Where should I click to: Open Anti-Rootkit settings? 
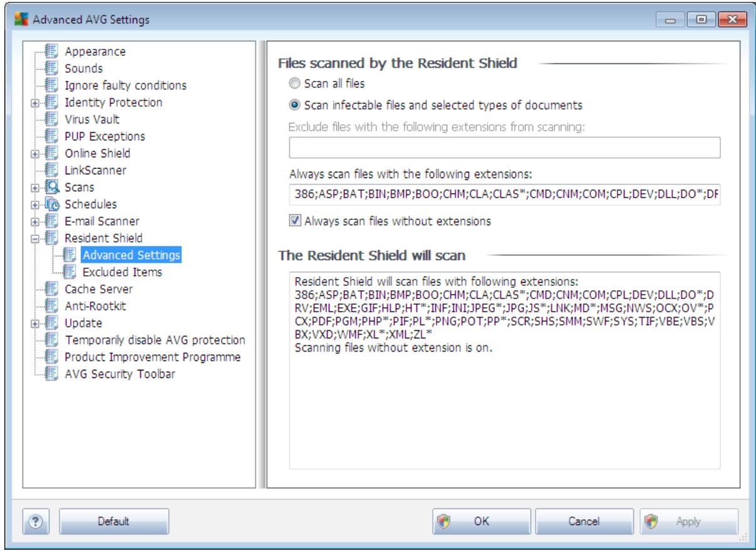pyautogui.click(x=95, y=306)
